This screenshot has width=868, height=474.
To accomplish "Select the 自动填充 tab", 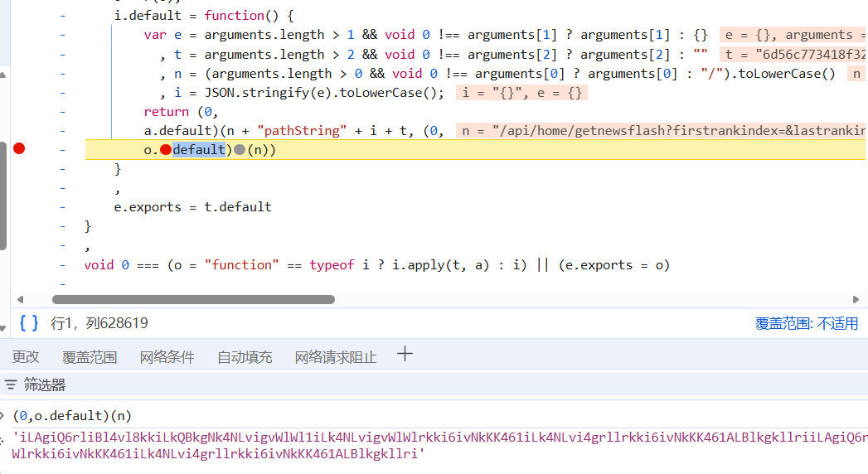I will point(245,357).
